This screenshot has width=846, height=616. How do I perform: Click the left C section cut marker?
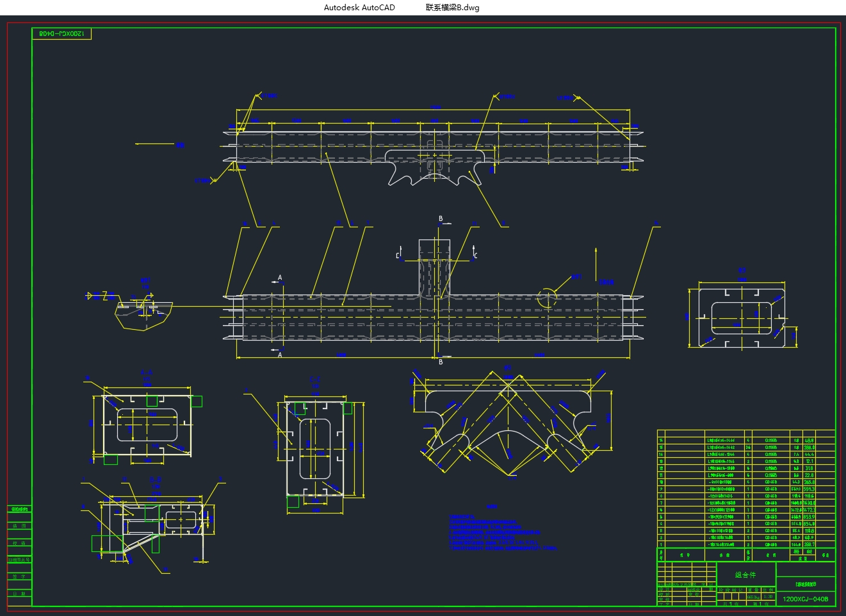(x=398, y=254)
